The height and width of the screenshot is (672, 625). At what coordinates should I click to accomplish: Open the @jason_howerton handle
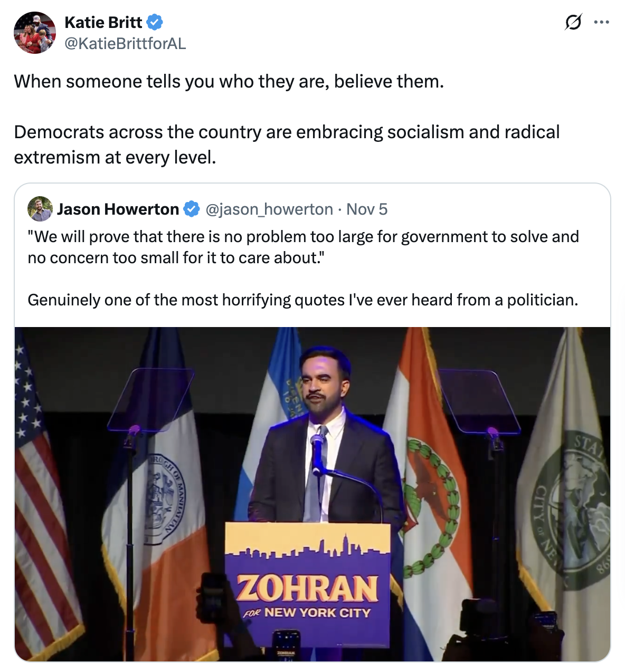click(269, 209)
